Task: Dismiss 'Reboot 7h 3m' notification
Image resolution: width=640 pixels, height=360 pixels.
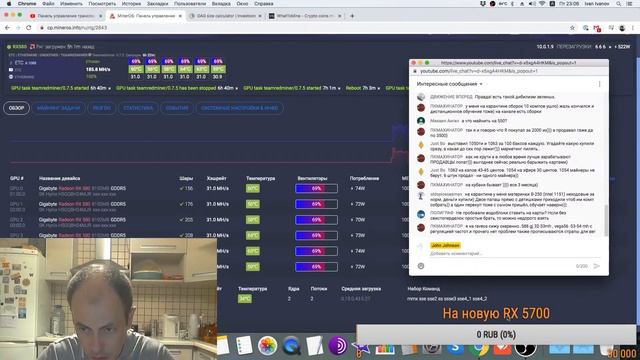Action: (379, 89)
